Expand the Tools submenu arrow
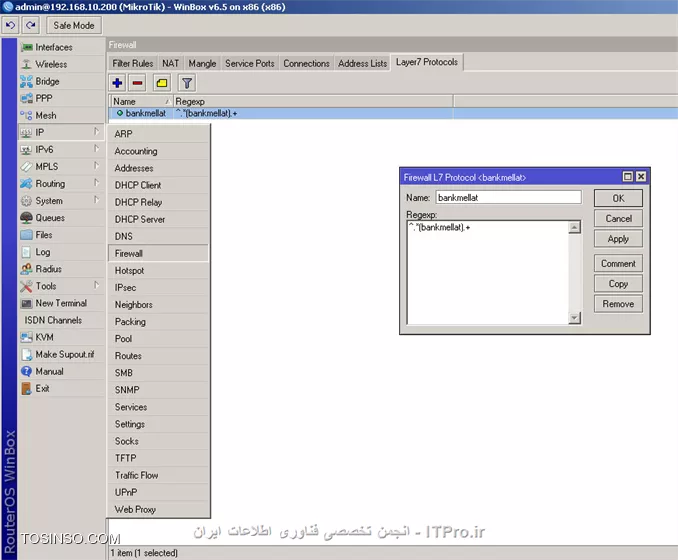This screenshot has width=678, height=560. point(96,285)
